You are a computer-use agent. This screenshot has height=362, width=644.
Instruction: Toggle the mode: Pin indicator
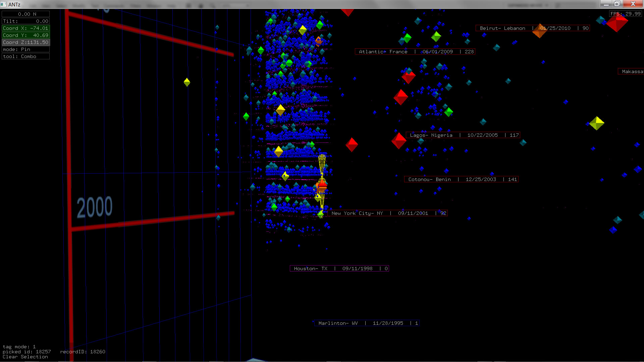click(x=26, y=49)
